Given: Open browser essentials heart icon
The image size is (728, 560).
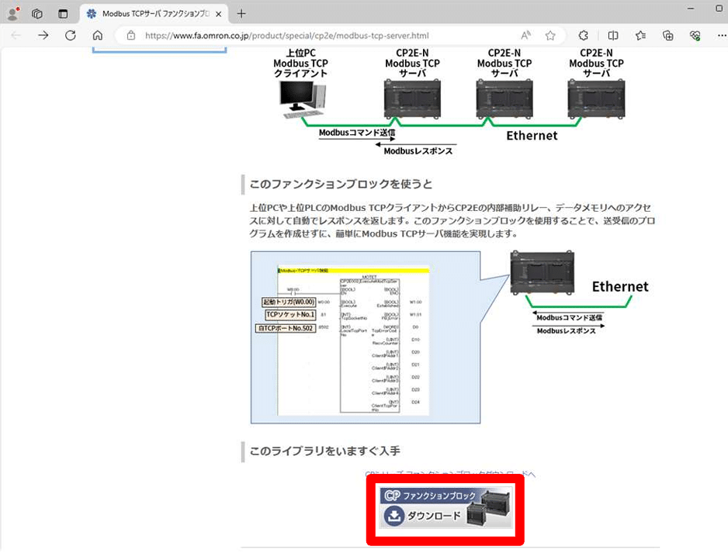Looking at the screenshot, I should click(695, 35).
